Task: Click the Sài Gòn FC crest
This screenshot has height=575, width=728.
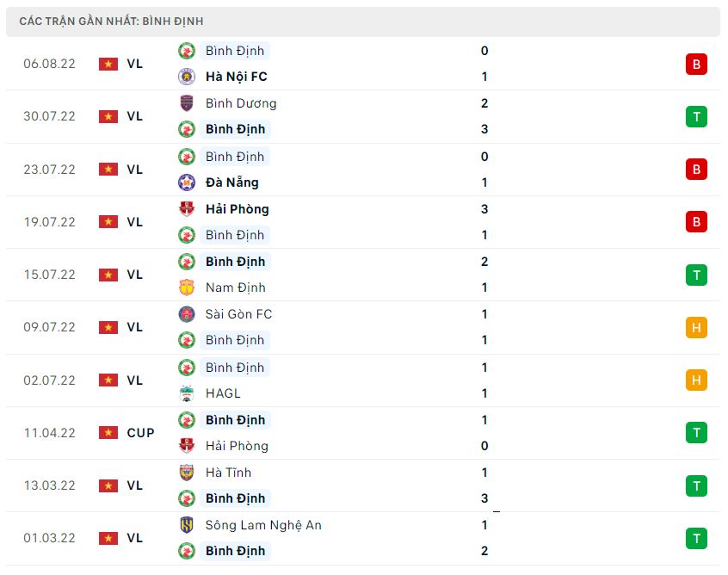Action: 187,314
